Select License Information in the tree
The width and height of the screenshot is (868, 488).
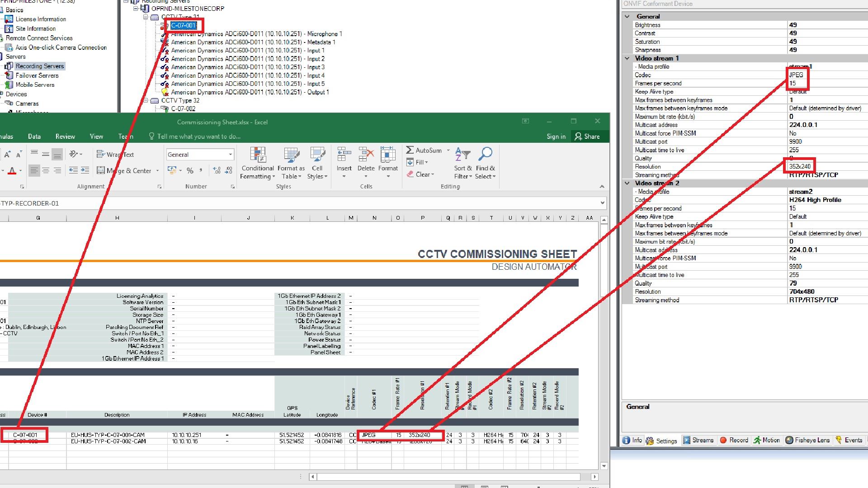41,19
